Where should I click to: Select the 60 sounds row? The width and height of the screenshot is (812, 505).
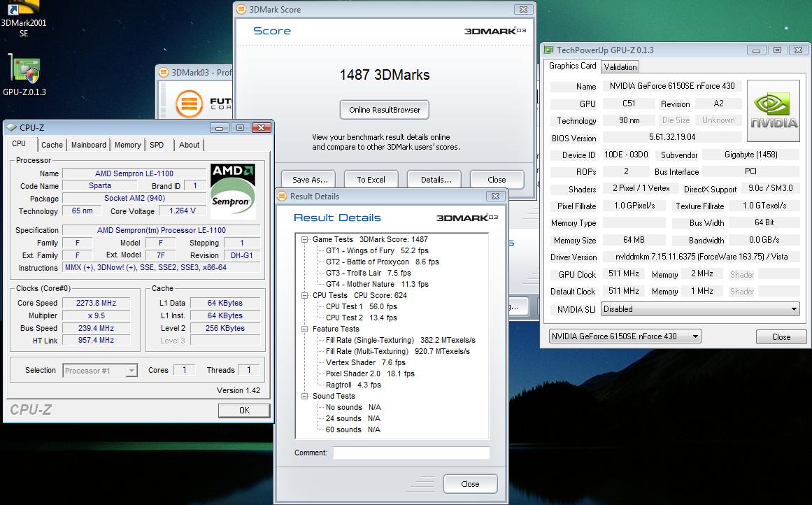tap(353, 430)
